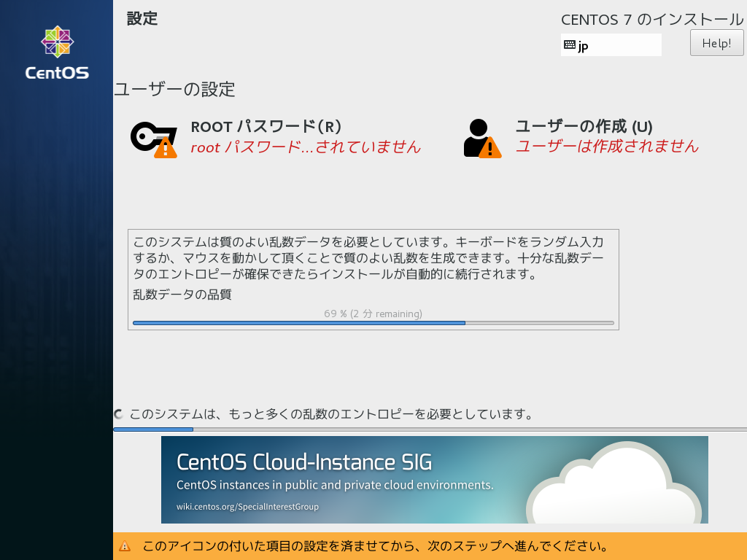Click 'ユーザーは作成されません' status text
The image size is (747, 560).
(608, 146)
